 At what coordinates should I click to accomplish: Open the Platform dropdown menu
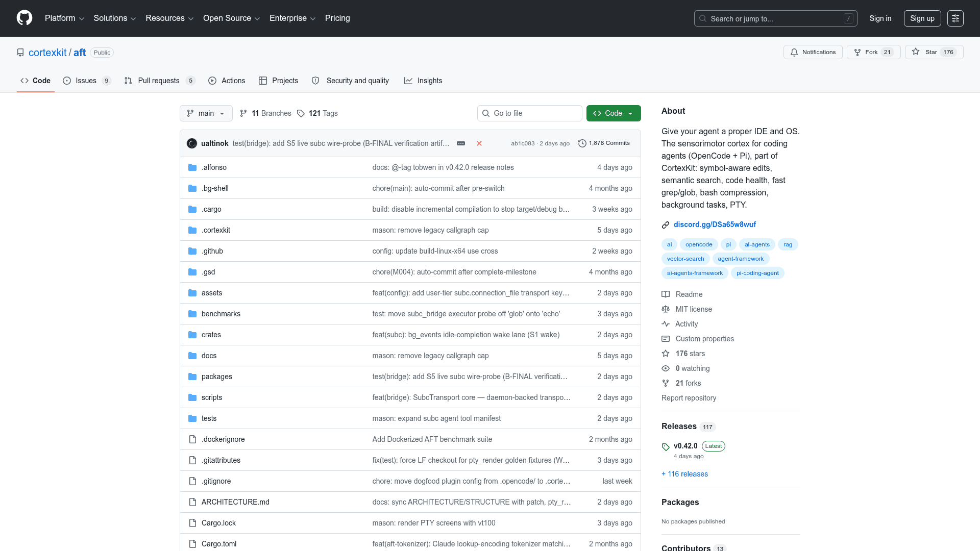coord(64,18)
